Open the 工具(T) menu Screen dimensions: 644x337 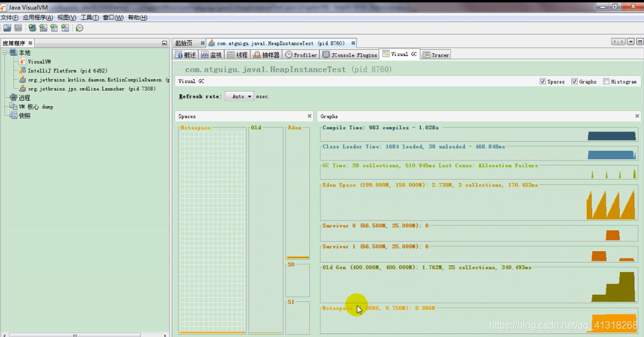90,17
